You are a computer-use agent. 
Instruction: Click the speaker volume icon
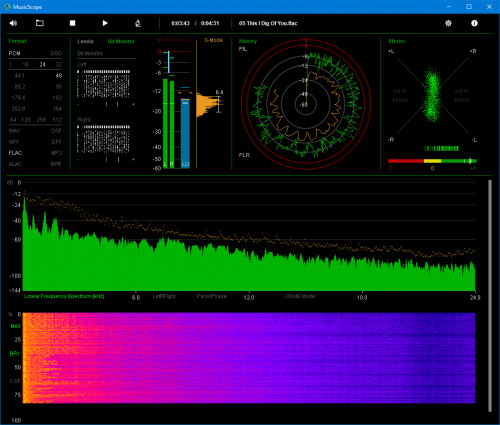pyautogui.click(x=13, y=23)
